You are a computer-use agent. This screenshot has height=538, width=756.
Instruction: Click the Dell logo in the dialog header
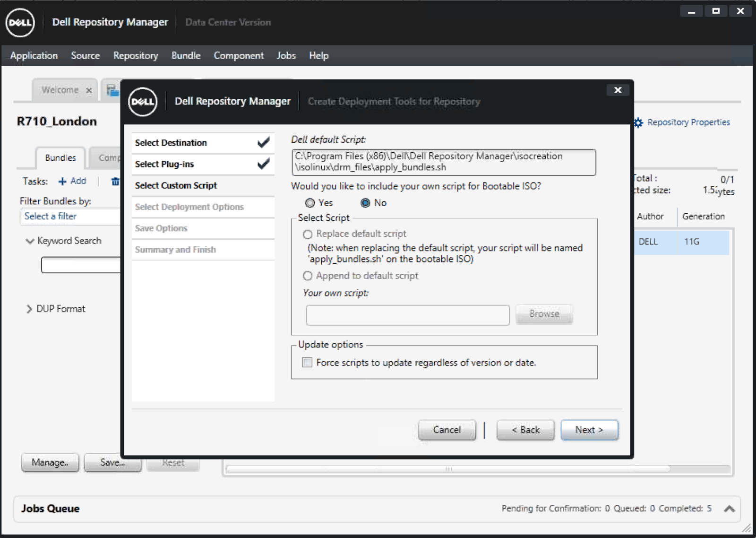tap(143, 101)
